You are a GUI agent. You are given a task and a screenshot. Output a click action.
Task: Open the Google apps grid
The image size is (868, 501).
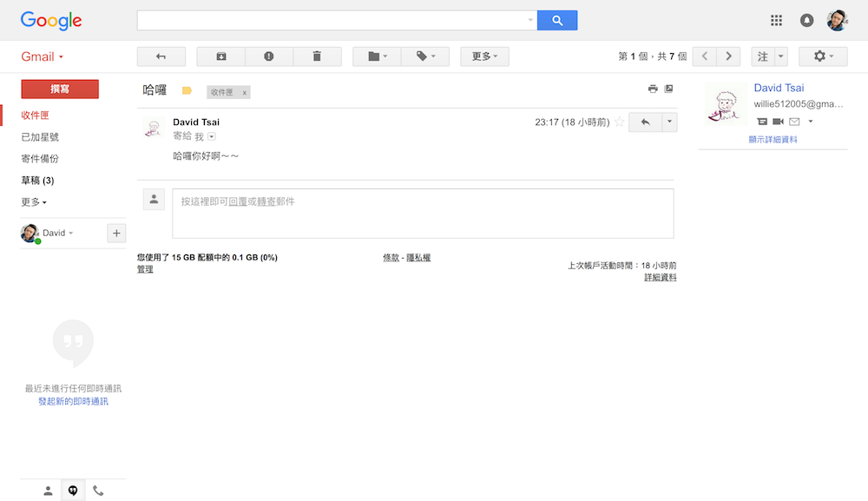coord(776,21)
